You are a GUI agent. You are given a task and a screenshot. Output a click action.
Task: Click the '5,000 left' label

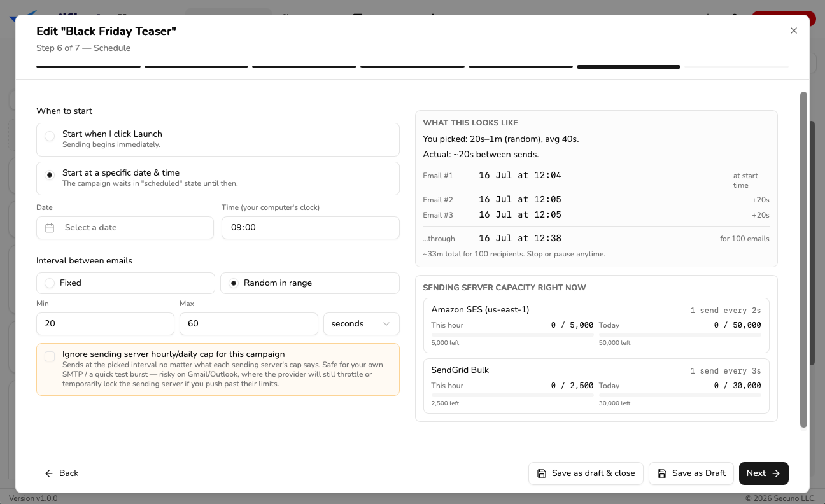[x=445, y=343]
